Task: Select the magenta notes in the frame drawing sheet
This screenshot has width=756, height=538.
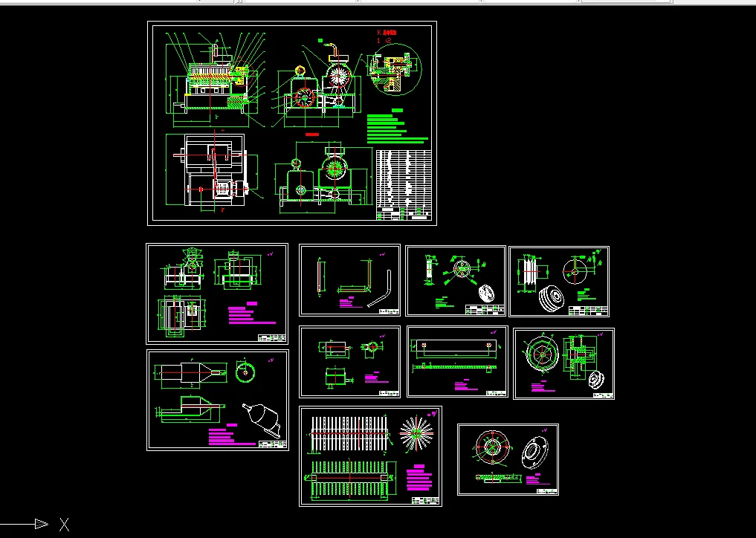Action: tap(252, 314)
